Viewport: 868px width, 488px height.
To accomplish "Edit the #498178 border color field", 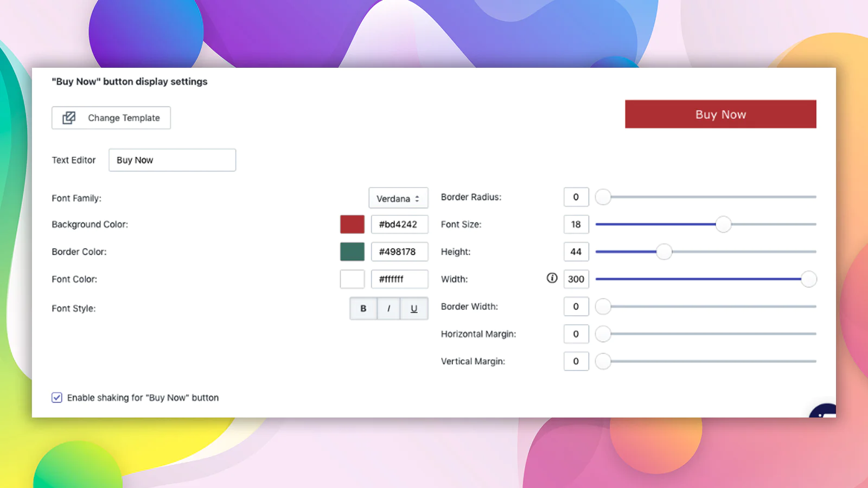I will (399, 252).
